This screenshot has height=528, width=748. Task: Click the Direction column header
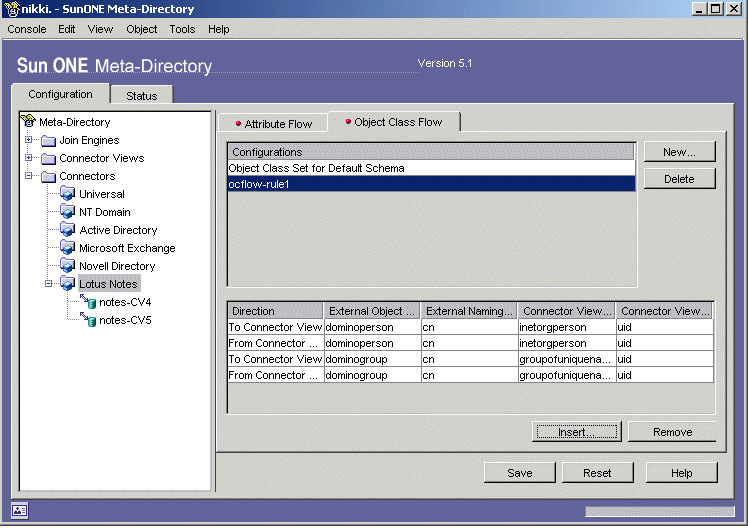275,311
